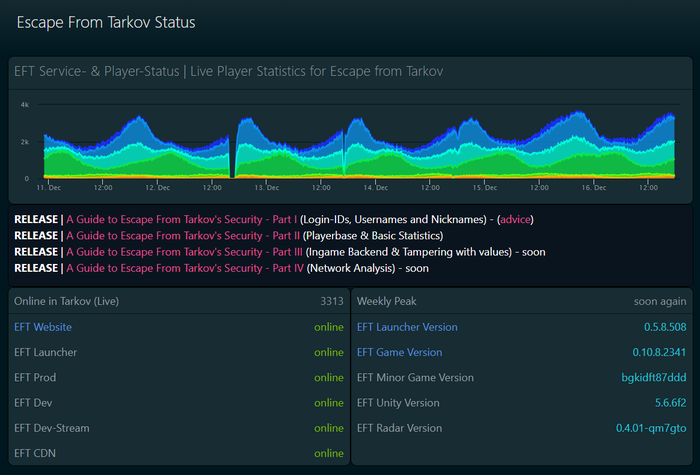Click 'online' status for EFT Website
This screenshot has width=700, height=475.
(329, 327)
